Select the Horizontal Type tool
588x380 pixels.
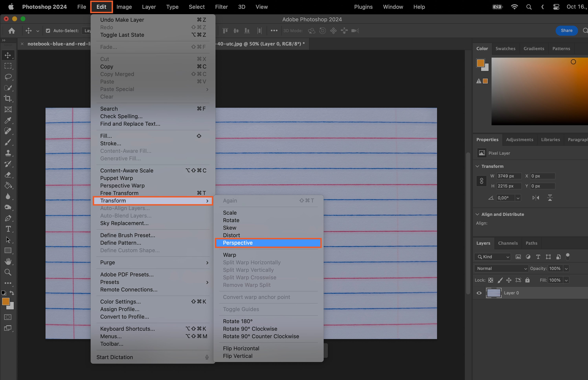point(8,229)
